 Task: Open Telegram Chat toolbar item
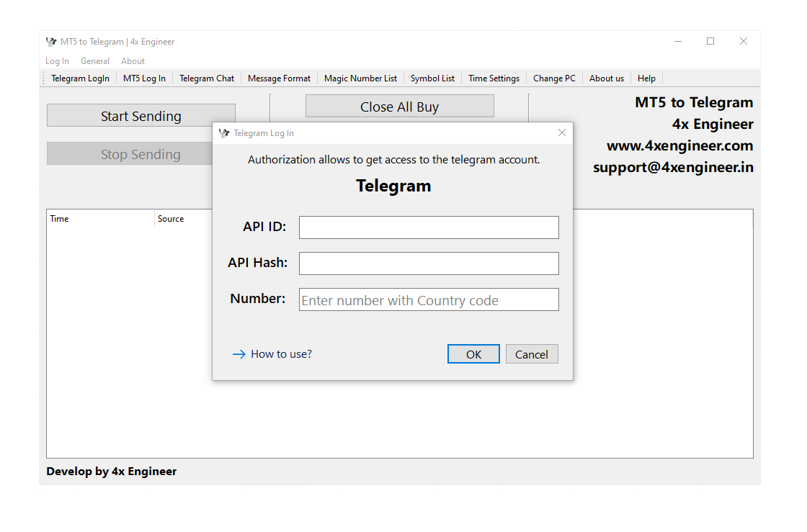pyautogui.click(x=206, y=78)
